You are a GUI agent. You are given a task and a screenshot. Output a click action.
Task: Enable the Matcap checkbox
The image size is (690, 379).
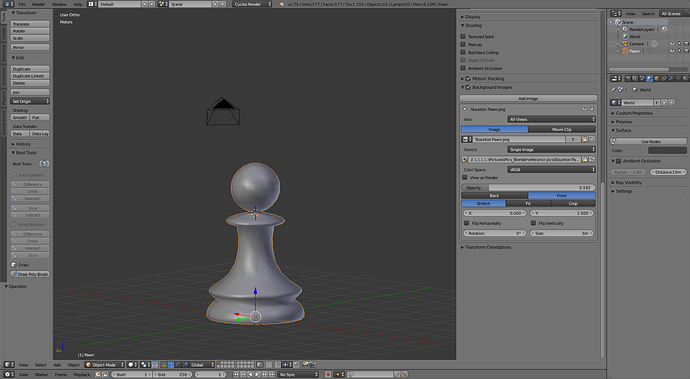pyautogui.click(x=463, y=44)
